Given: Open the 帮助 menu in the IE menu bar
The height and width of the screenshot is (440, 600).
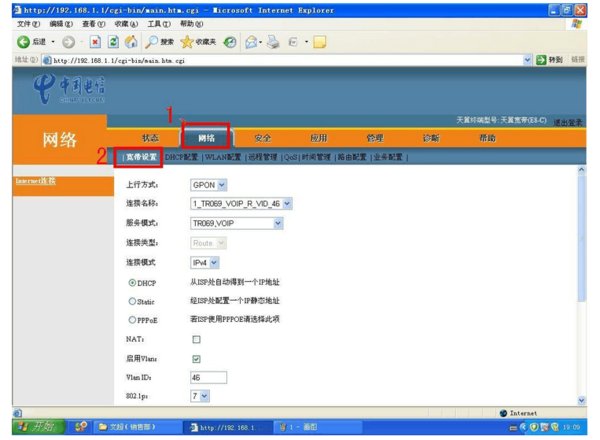Looking at the screenshot, I should coord(191,24).
